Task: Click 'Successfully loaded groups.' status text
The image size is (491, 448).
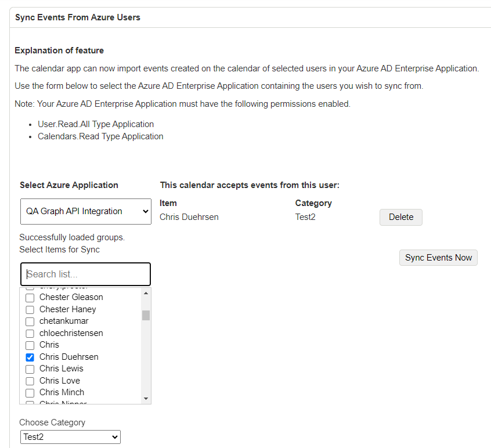Action: tap(72, 237)
